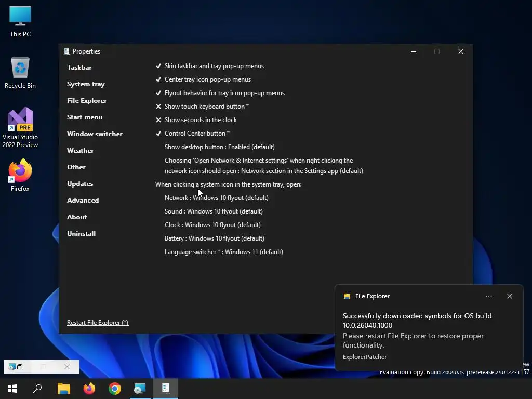Open the Windows Start button

click(12, 389)
